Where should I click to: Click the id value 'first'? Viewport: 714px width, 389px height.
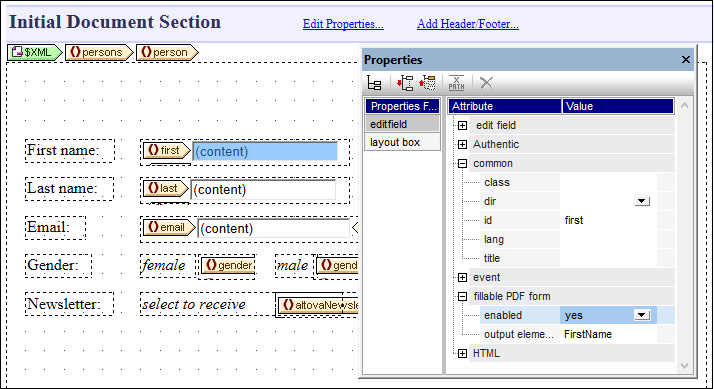coord(574,220)
